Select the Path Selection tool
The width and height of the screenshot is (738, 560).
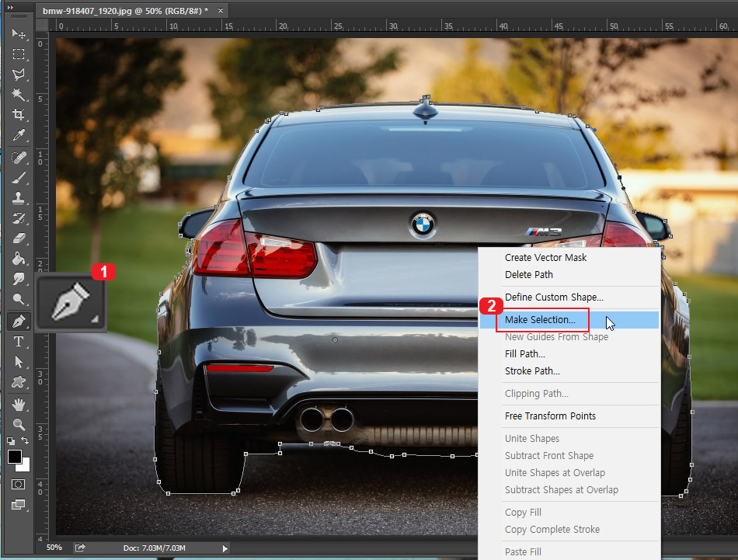point(19,362)
